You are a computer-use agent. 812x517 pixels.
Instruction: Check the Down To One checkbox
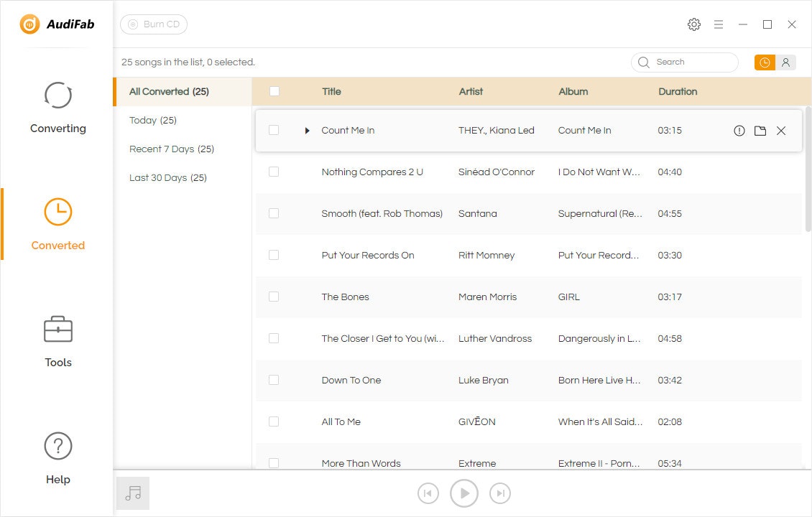[274, 380]
